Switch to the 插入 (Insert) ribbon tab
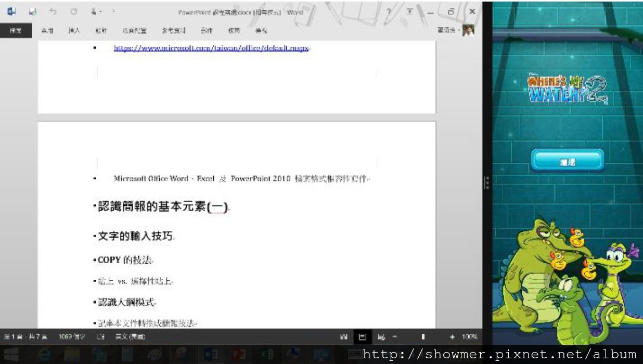 (x=74, y=31)
